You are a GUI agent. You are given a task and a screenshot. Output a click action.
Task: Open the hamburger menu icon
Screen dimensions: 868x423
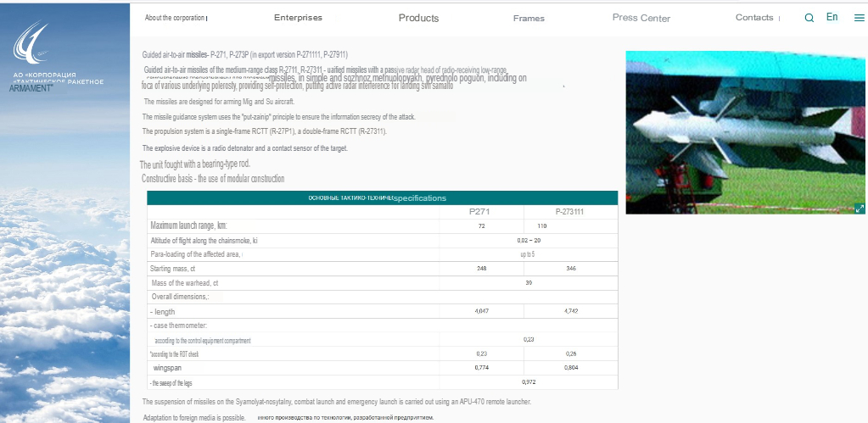coord(859,18)
